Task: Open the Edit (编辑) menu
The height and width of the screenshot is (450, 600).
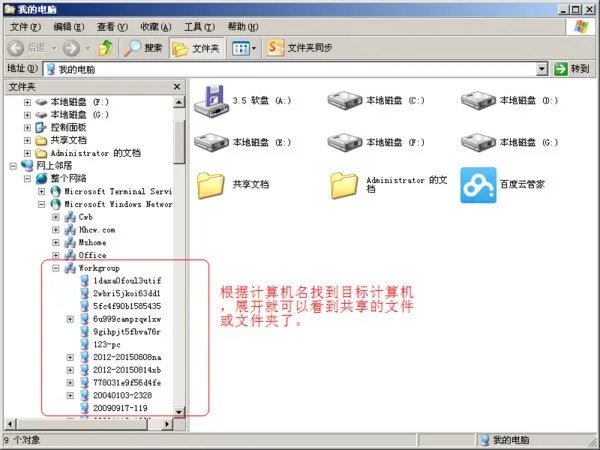Action: (69, 27)
